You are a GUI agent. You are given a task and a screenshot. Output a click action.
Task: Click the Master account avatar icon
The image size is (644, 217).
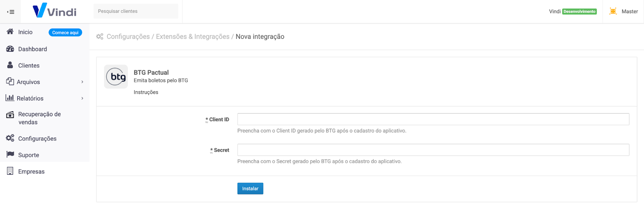613,11
